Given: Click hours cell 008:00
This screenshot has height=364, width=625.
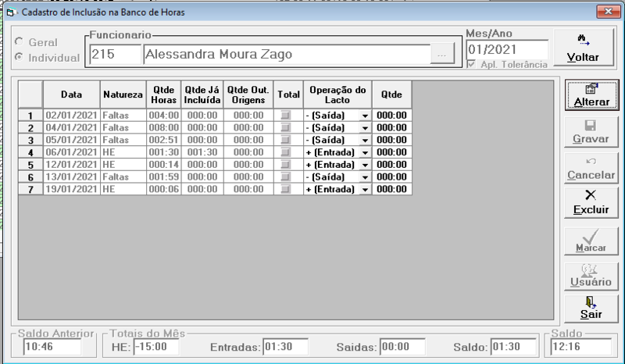Looking at the screenshot, I should [x=164, y=127].
